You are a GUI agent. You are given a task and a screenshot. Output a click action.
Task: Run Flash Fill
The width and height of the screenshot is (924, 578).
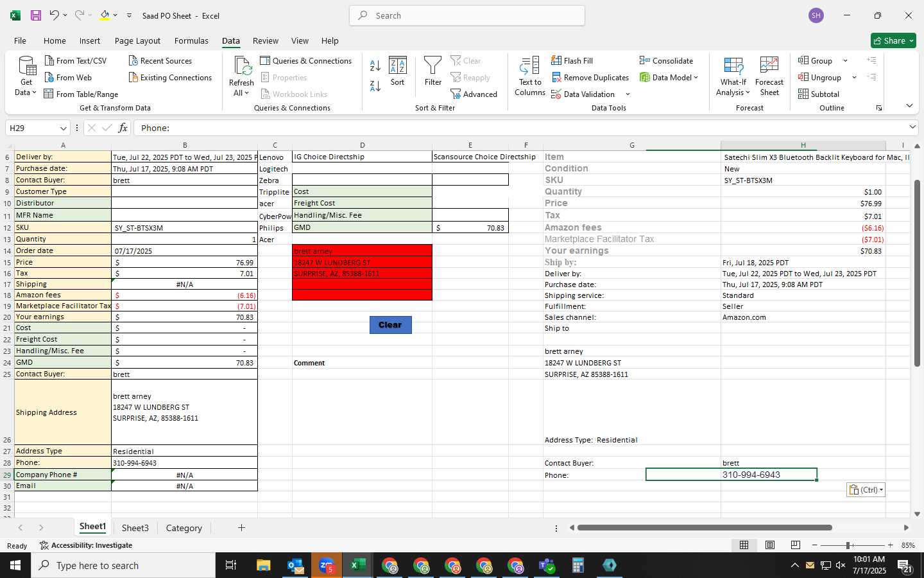(x=572, y=60)
